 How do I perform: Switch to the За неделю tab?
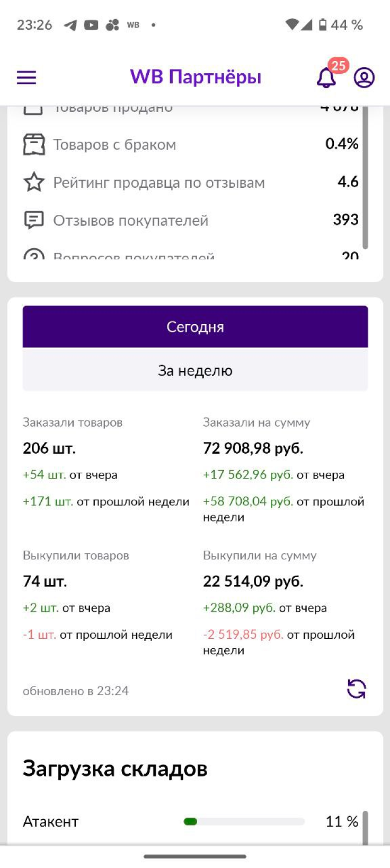[x=195, y=370]
